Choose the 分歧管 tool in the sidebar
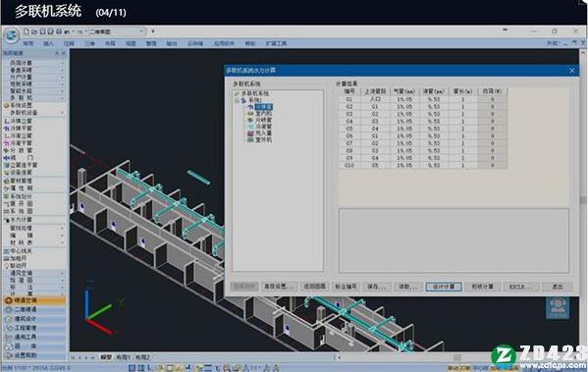 coord(18,150)
